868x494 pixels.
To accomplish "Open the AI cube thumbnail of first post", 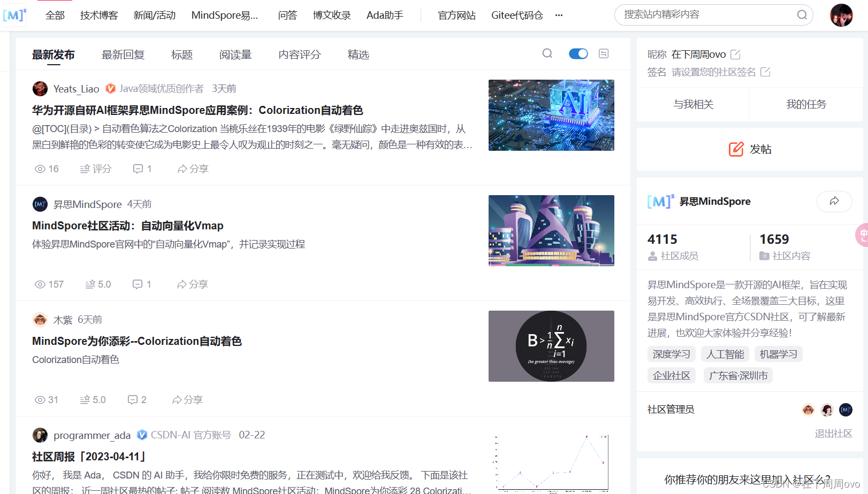I will click(551, 115).
